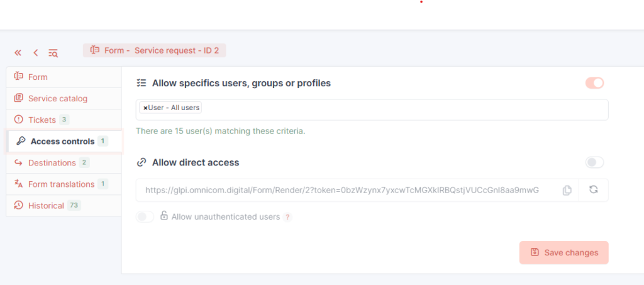Open the Tickets tab

point(42,120)
